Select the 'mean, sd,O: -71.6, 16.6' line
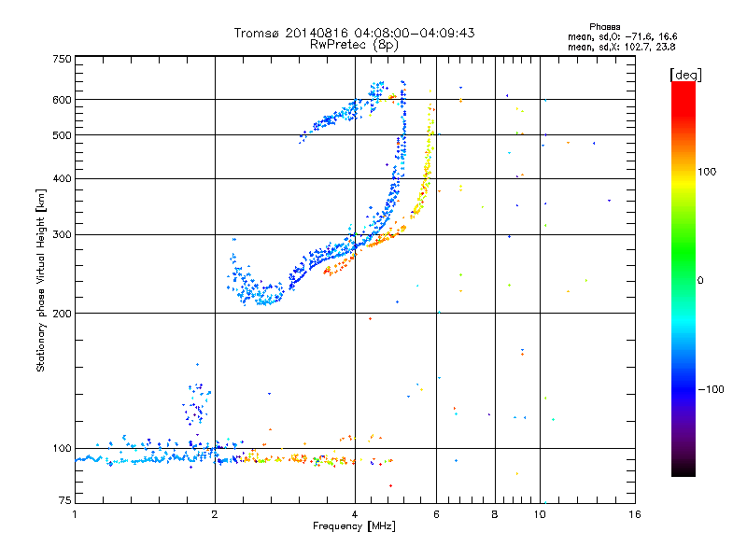This screenshot has height=560, width=747. (x=622, y=36)
